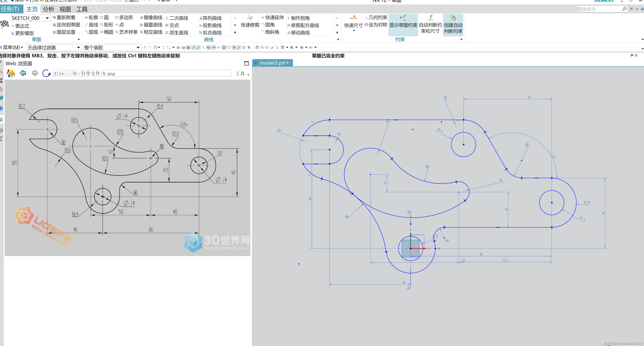Viewport: 644px width, 346px height.
Task: Toggle end point snap filter icon
Action: tap(194, 47)
